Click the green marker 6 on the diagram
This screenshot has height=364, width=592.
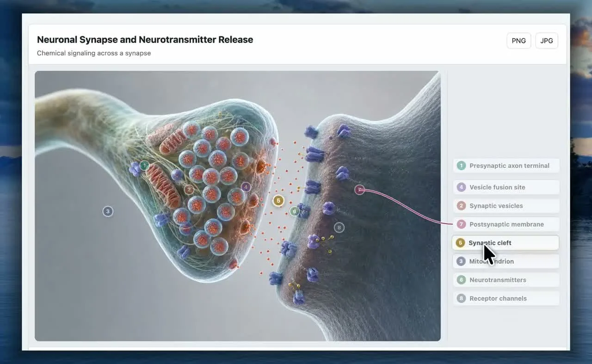click(295, 211)
